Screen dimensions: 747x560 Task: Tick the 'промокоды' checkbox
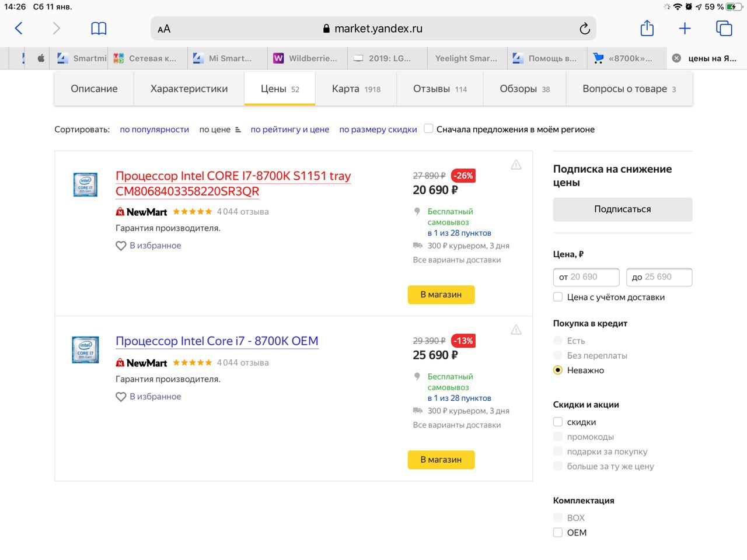pyautogui.click(x=558, y=436)
